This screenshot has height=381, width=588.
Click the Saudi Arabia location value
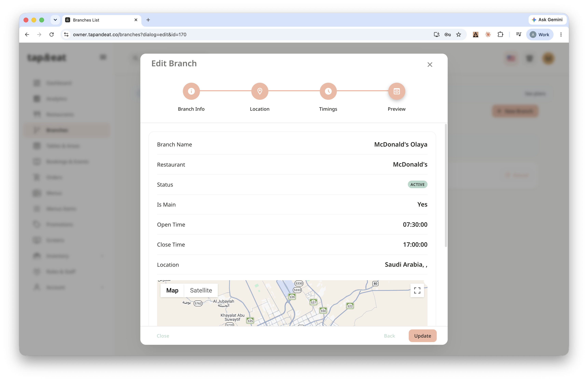tap(406, 264)
